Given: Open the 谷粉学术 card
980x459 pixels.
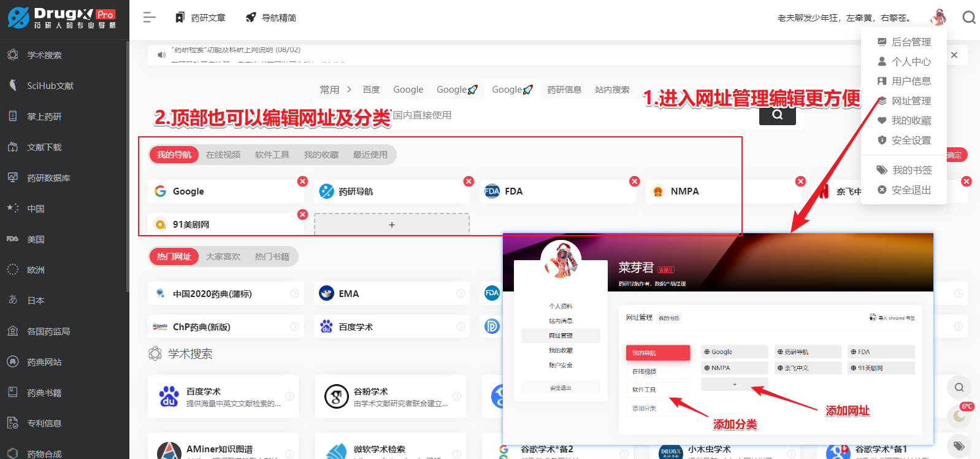Looking at the screenshot, I should point(391,396).
